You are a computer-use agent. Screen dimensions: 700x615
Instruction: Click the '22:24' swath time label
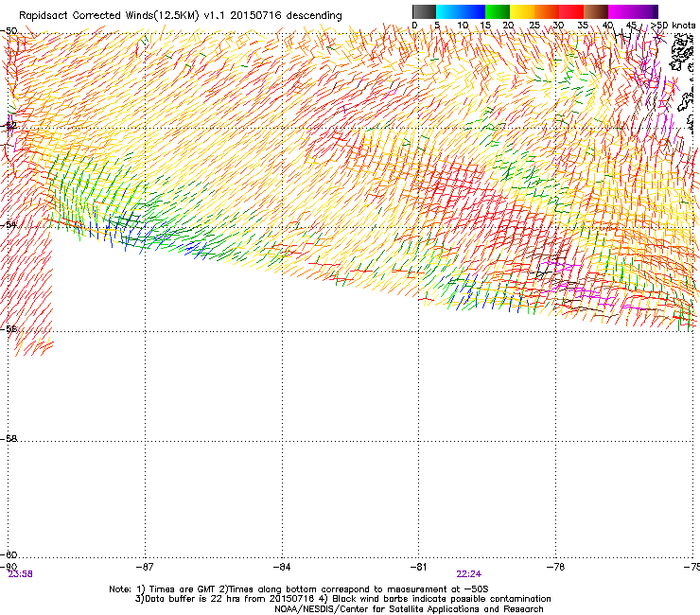469,574
